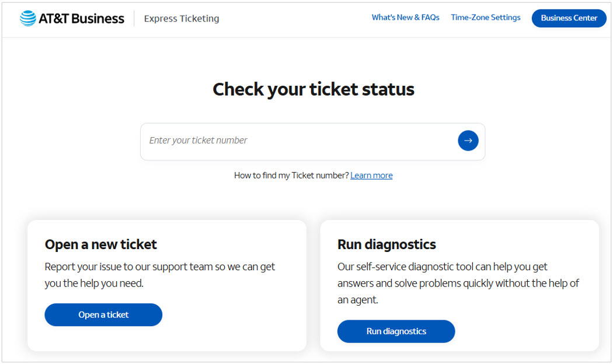Viewport: 613px width, 364px height.
Task: Click the divider line beside Express Ticketing
Action: pyautogui.click(x=134, y=18)
